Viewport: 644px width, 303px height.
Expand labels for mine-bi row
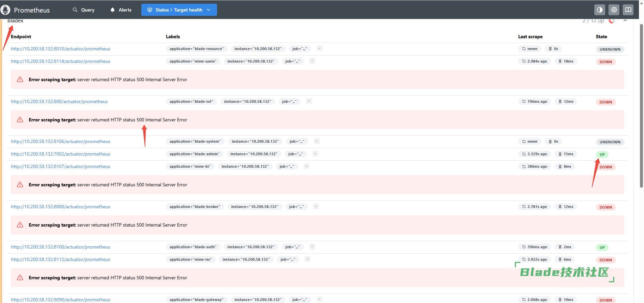(306, 166)
